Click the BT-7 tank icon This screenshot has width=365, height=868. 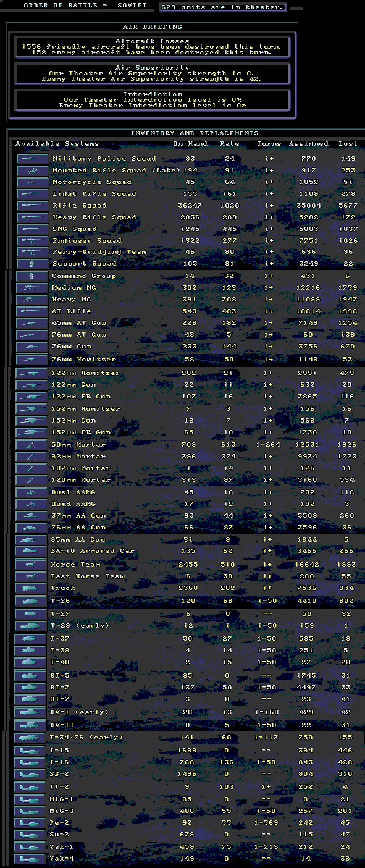tap(31, 688)
